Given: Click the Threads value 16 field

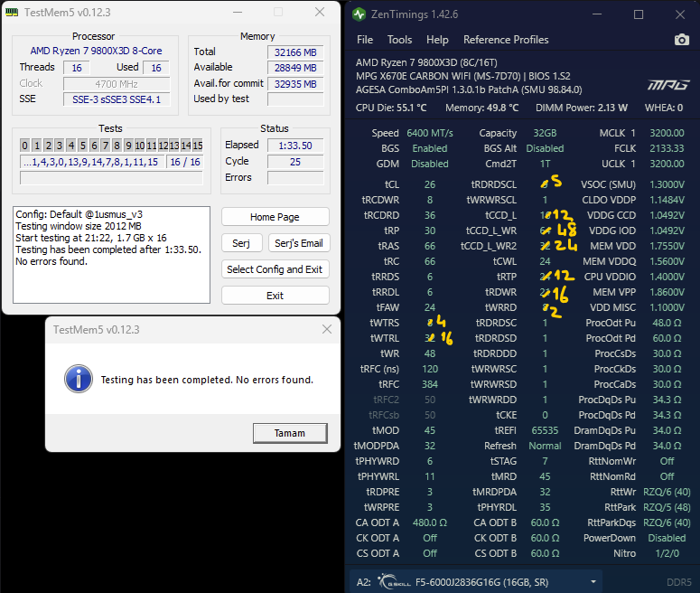Looking at the screenshot, I should click(x=77, y=68).
